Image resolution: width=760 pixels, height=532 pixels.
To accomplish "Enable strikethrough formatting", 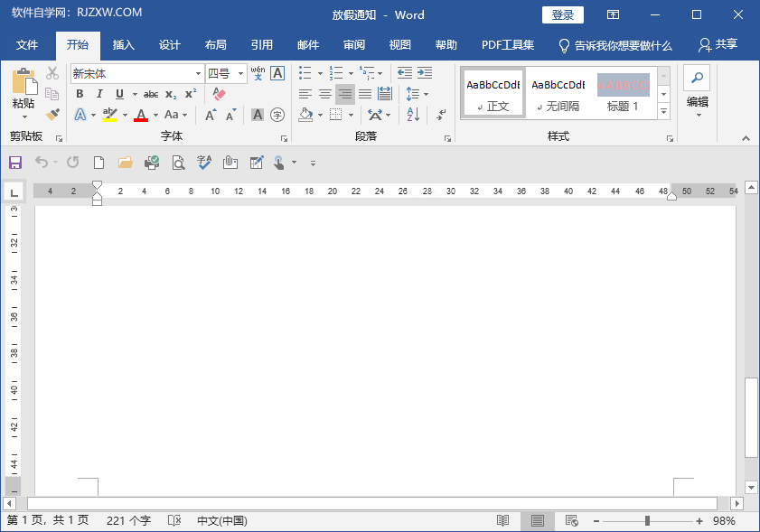I will point(151,93).
